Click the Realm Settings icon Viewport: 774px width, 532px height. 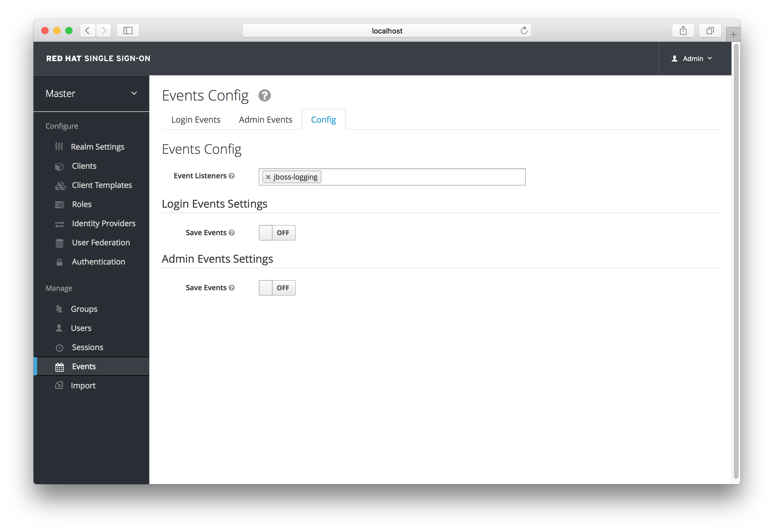point(59,147)
